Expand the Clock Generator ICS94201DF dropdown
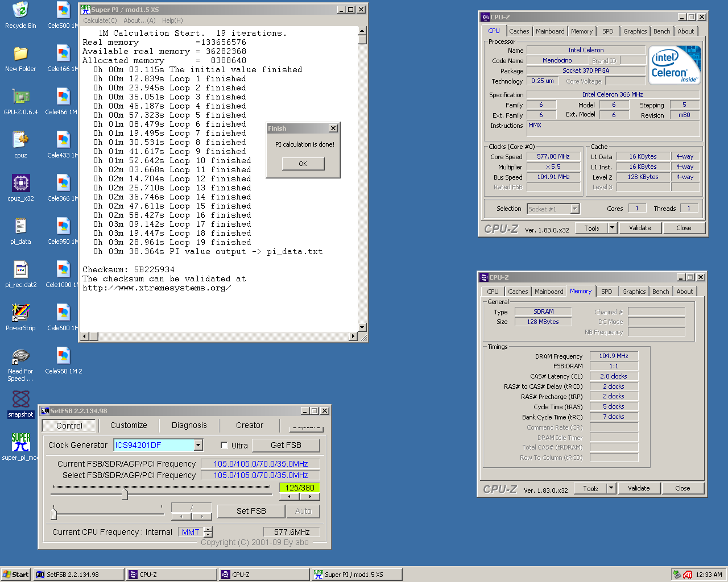 click(x=198, y=445)
